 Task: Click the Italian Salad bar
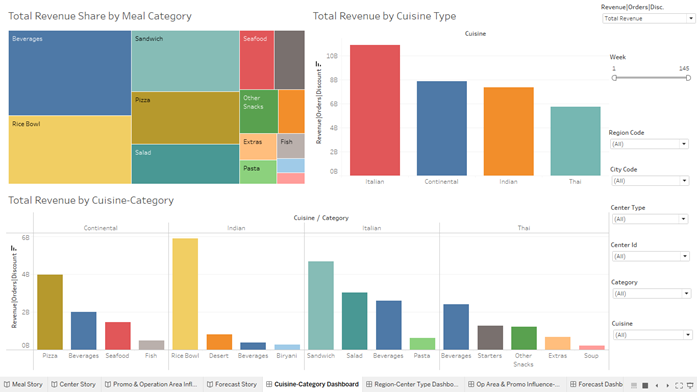tap(354, 321)
